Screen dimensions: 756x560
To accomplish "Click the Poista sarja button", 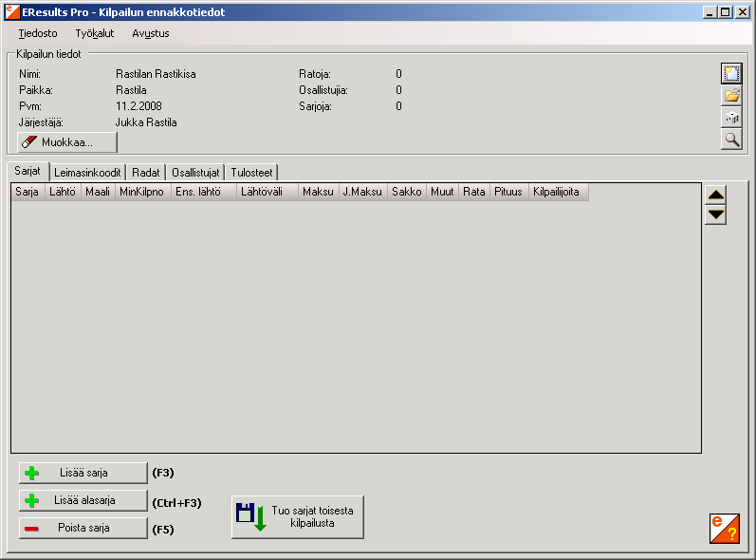I will pyautogui.click(x=83, y=528).
